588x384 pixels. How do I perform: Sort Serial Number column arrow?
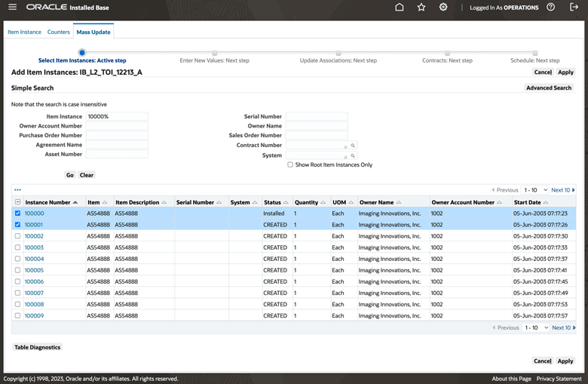219,202
